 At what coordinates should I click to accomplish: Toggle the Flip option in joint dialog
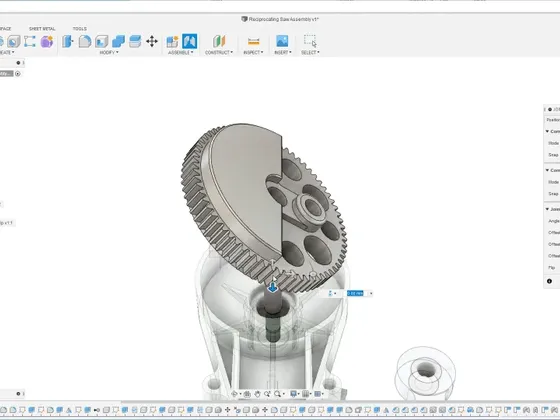click(552, 268)
